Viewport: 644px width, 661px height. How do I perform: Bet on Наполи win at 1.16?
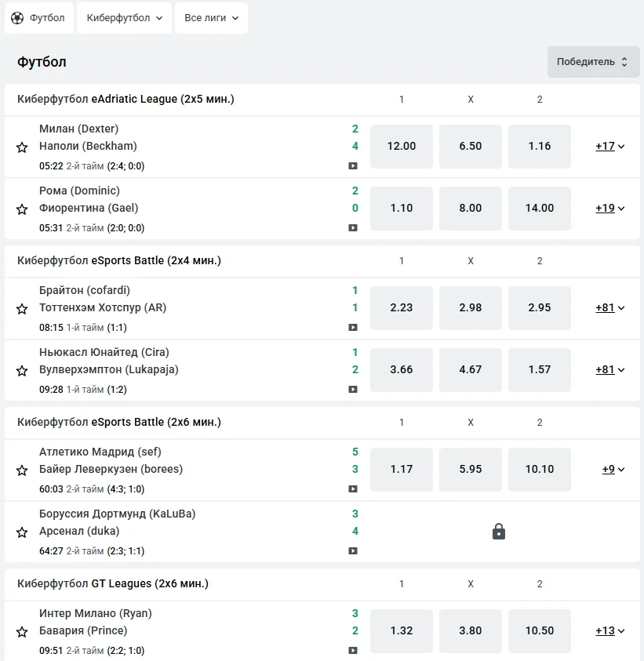(x=540, y=146)
